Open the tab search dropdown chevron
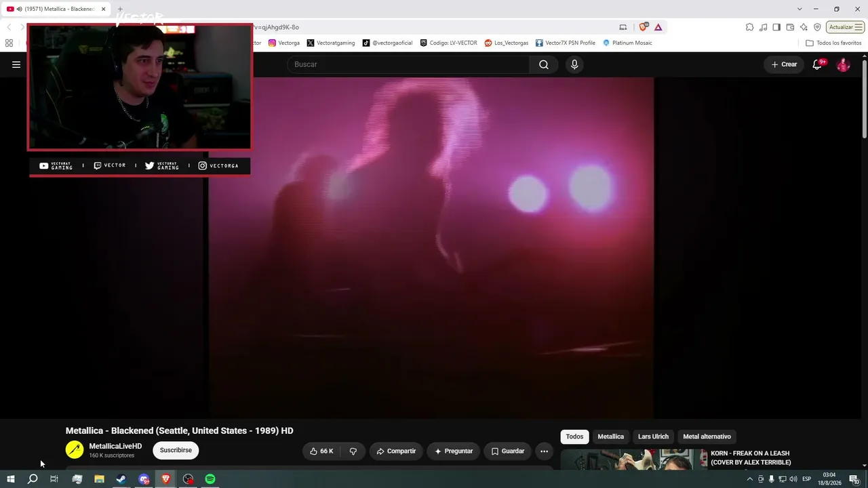This screenshot has height=488, width=868. click(800, 9)
